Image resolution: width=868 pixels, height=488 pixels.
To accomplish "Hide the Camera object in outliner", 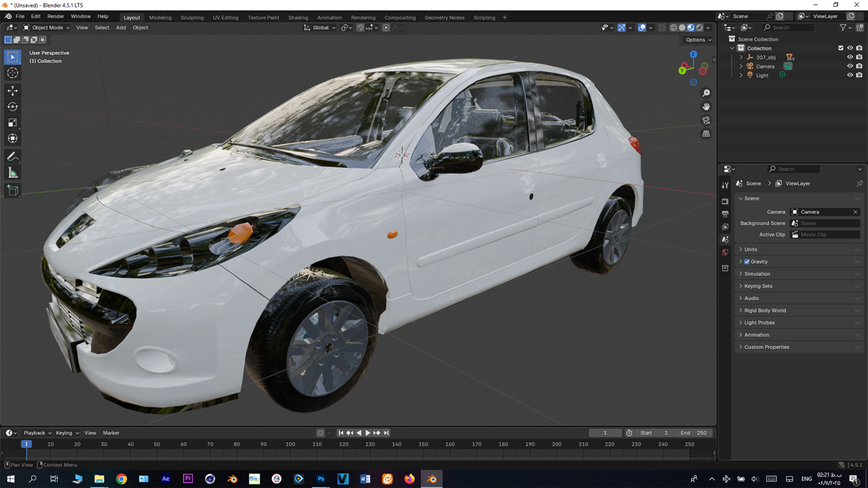I will pos(850,66).
